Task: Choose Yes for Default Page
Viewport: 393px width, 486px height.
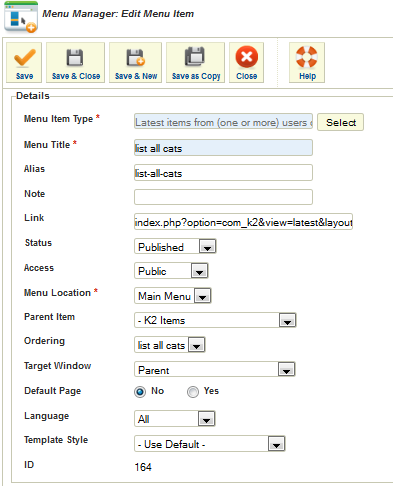Action: coord(193,392)
